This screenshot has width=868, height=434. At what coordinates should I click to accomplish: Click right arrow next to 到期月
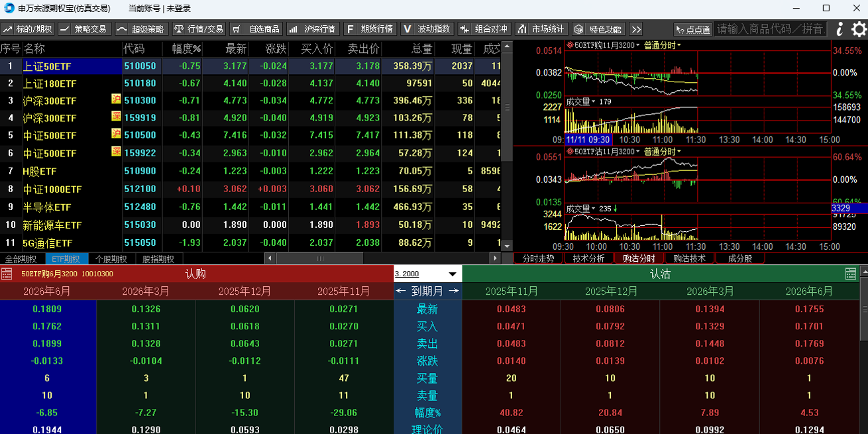454,291
